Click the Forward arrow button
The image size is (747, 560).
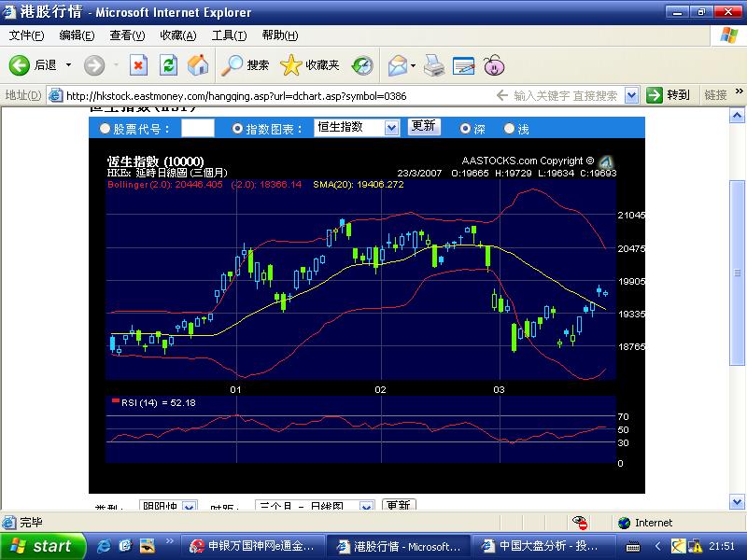click(x=94, y=64)
